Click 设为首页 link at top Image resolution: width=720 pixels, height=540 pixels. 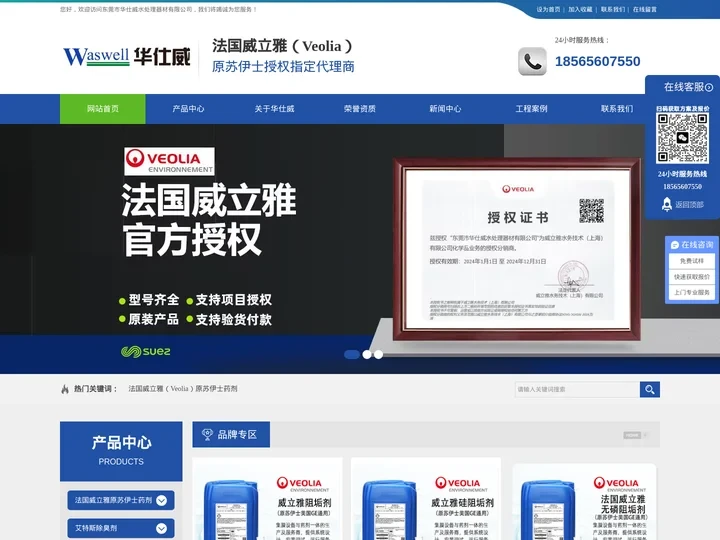[x=548, y=9]
